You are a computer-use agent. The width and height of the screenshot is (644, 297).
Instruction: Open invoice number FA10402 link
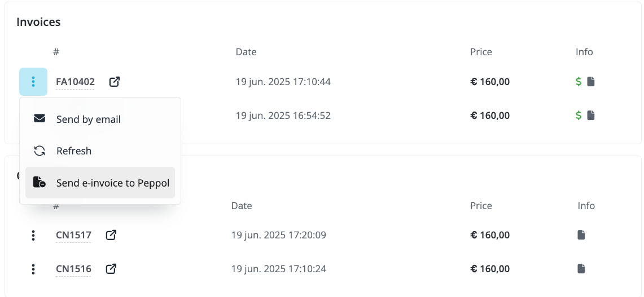coord(75,82)
